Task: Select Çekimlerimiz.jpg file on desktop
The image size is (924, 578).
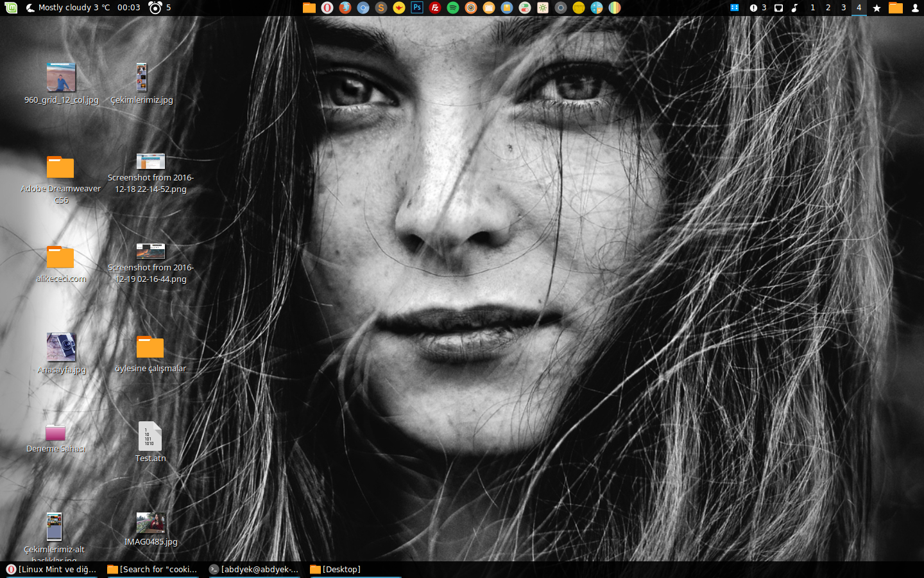Action: (142, 84)
